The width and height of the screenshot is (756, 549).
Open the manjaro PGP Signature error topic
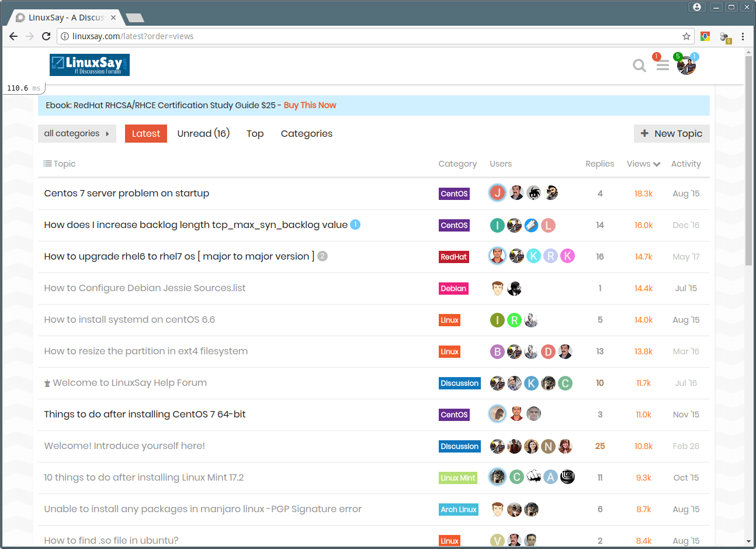[x=203, y=509]
